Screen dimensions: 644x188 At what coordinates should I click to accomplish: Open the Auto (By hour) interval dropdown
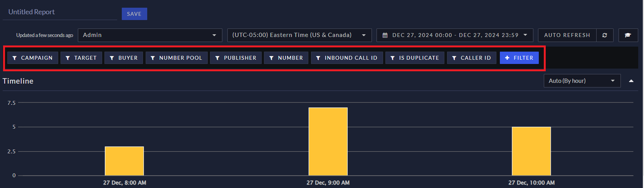[582, 81]
